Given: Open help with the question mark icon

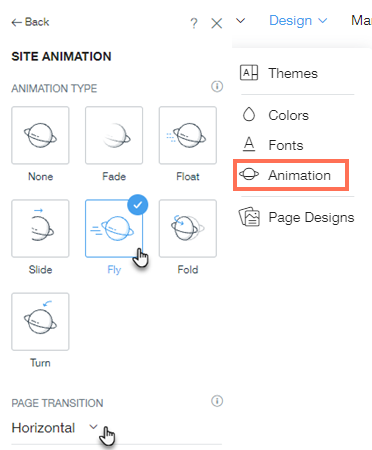Looking at the screenshot, I should [194, 23].
